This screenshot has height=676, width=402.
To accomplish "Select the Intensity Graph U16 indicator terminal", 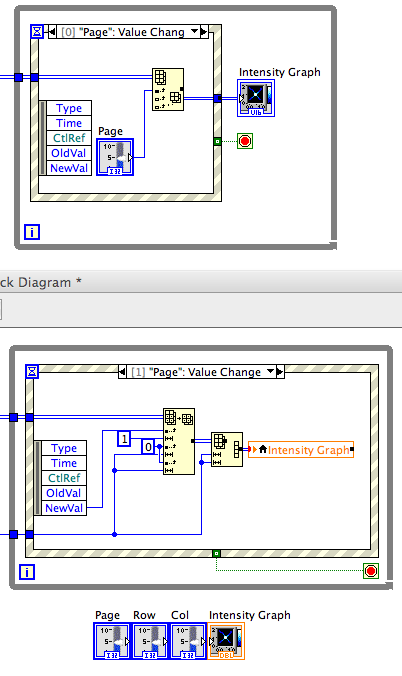I will 256,98.
